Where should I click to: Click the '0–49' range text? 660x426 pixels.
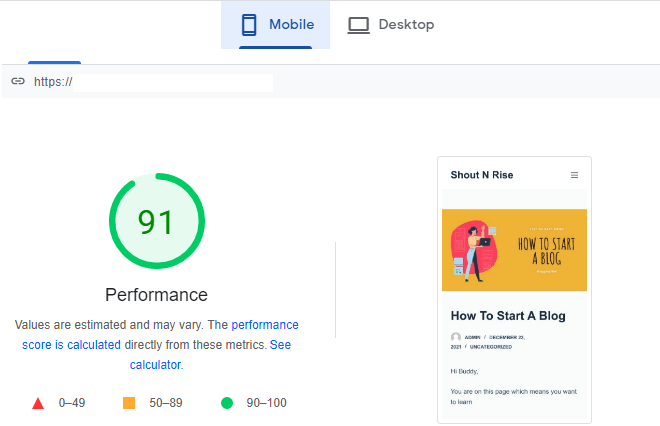(72, 403)
